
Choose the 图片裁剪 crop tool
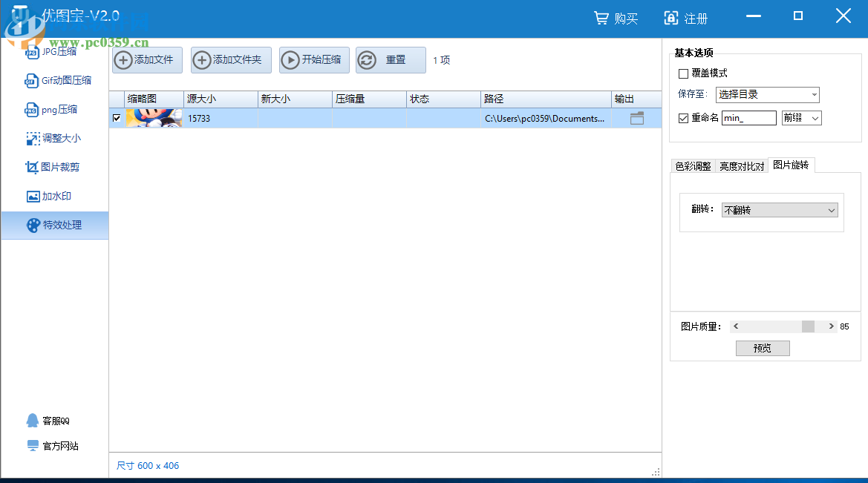click(x=53, y=167)
